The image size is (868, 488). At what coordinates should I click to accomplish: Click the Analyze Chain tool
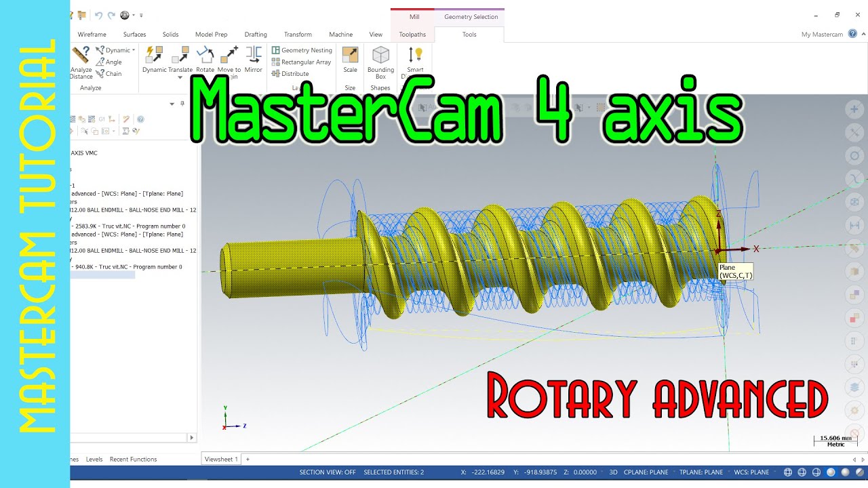(x=108, y=73)
